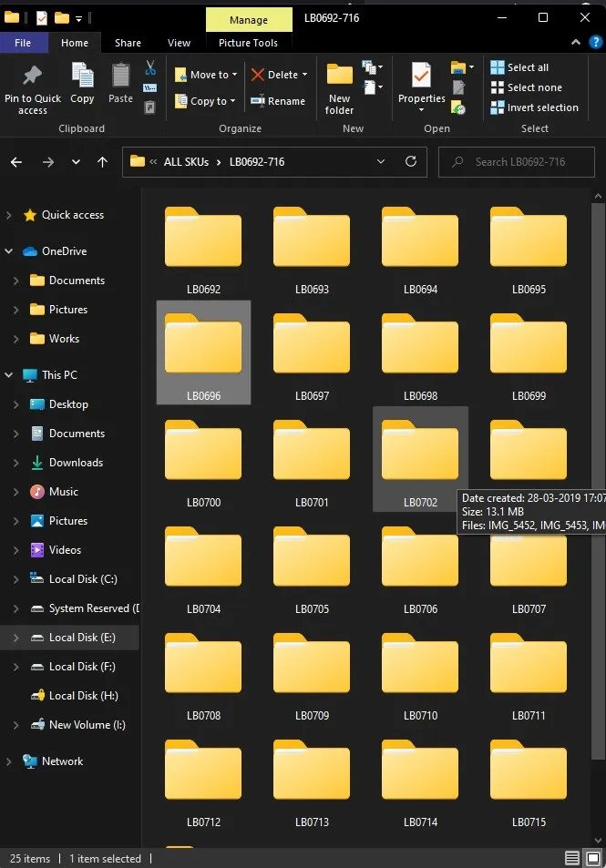Click the Manage contextual tab
Viewport: 606px width, 868px height.
[249, 20]
